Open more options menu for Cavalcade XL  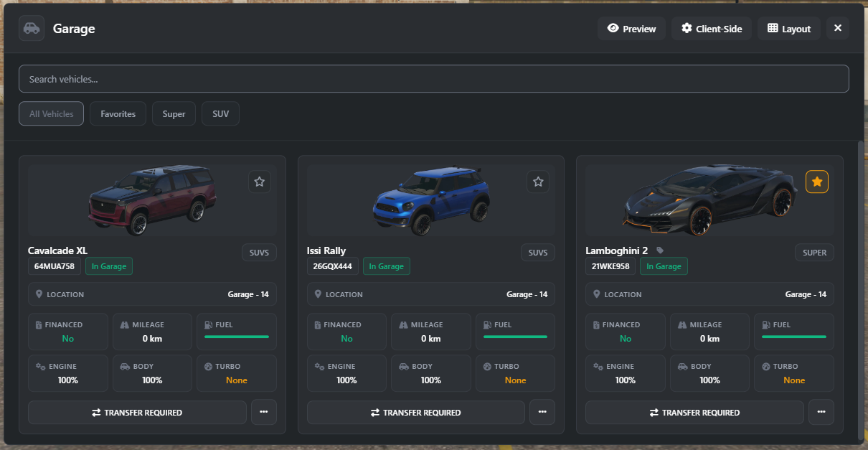(263, 412)
